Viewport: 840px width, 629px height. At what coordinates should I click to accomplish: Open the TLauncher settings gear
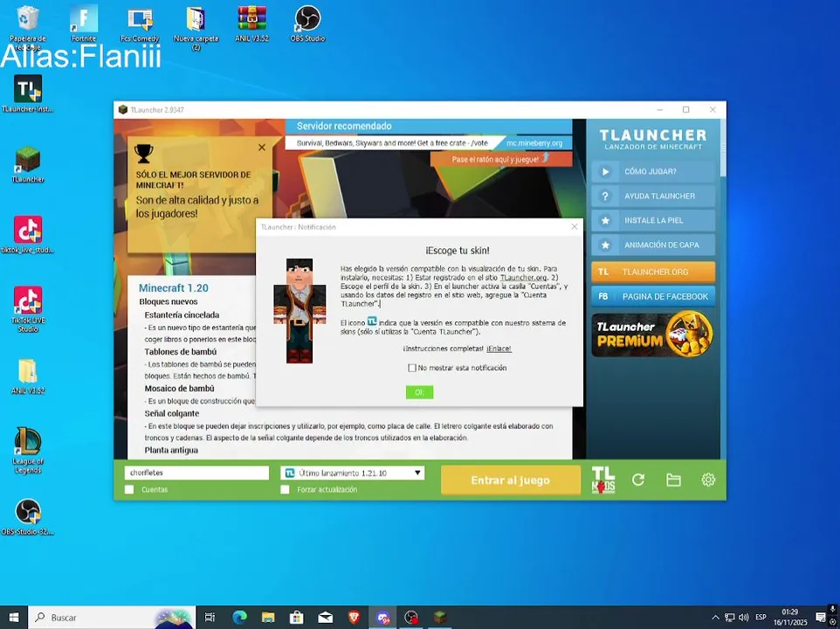click(x=708, y=480)
